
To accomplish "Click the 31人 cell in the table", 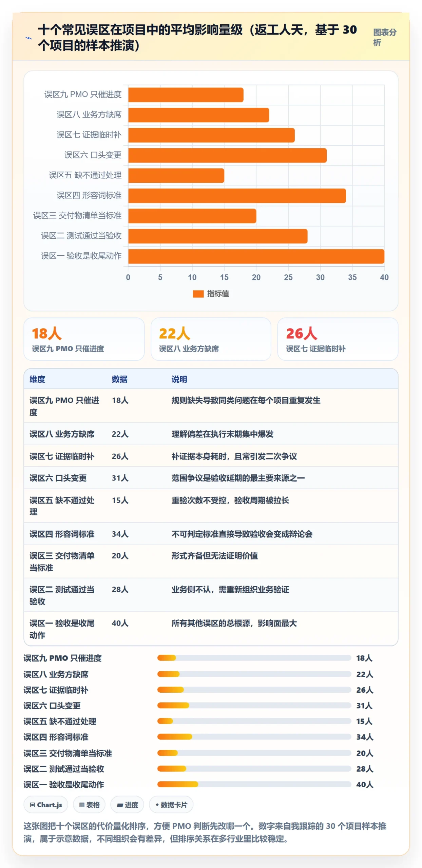I will click(x=120, y=478).
